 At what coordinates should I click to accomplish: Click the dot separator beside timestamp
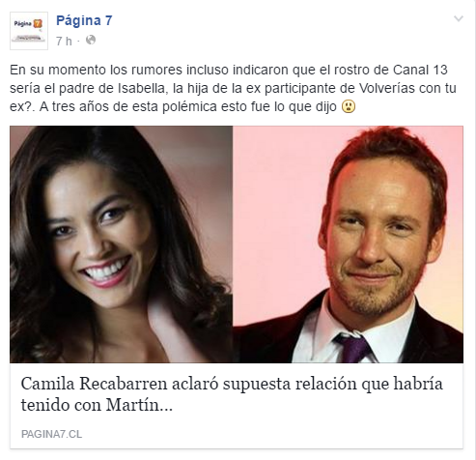point(78,42)
